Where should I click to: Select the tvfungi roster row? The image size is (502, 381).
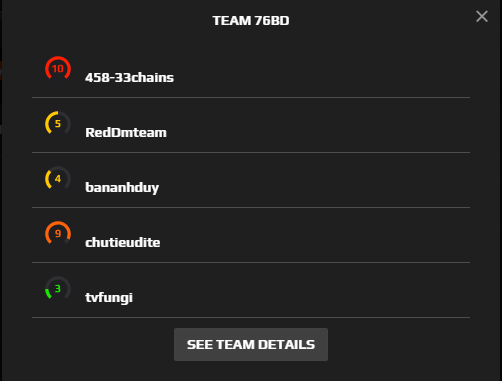point(251,290)
